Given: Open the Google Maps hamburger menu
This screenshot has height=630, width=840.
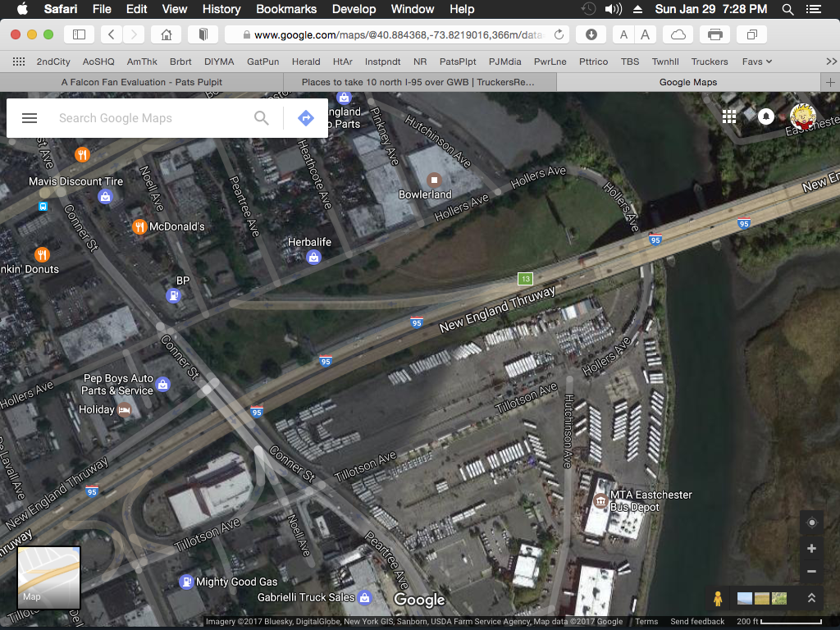Looking at the screenshot, I should pyautogui.click(x=30, y=118).
